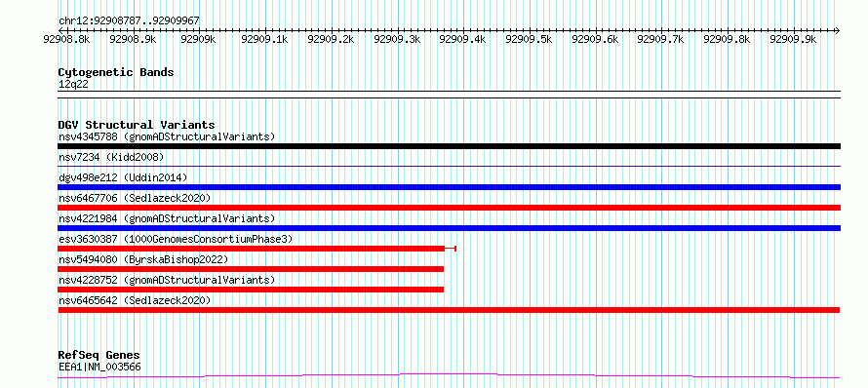Select the EEA1|NM_003566 gene label
This screenshot has height=388, width=868.
(x=99, y=367)
